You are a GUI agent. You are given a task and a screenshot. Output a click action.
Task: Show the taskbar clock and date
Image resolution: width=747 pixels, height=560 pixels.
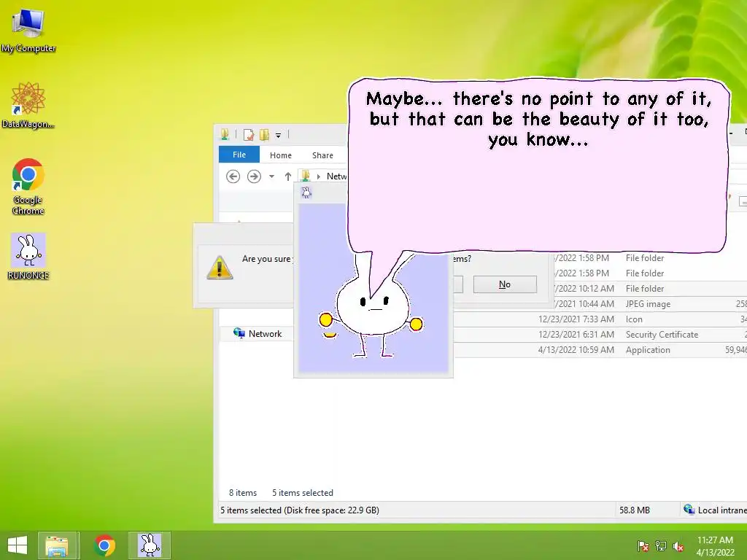715,546
